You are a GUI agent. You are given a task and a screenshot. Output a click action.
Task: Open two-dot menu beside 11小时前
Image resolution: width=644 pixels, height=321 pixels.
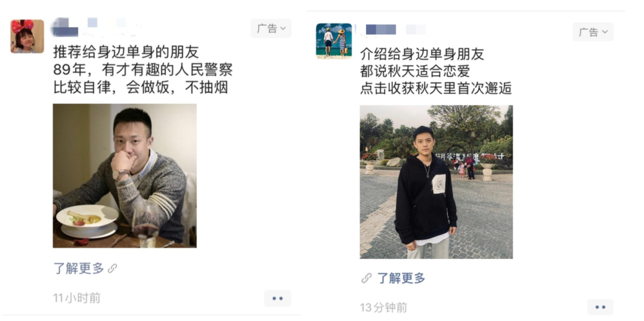pos(278,298)
